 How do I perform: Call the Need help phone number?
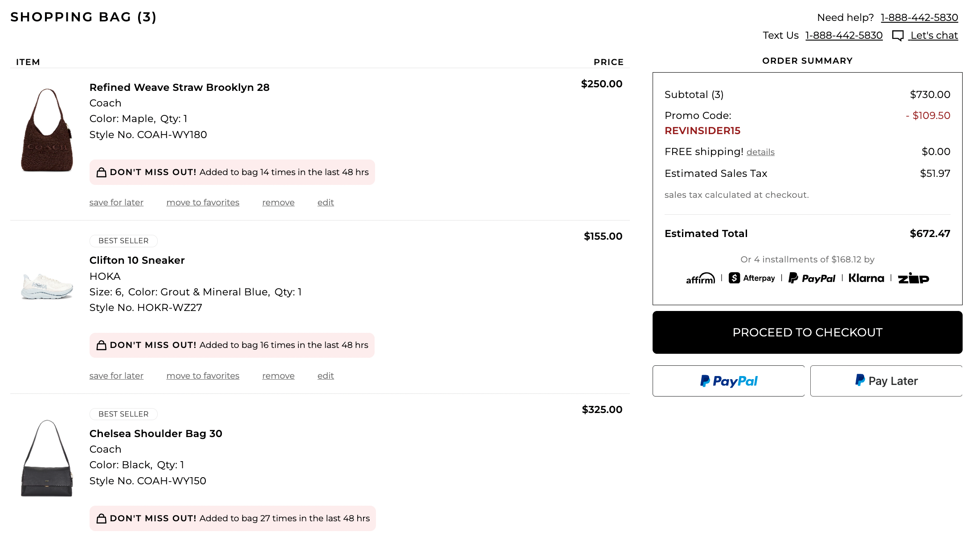[x=919, y=18]
